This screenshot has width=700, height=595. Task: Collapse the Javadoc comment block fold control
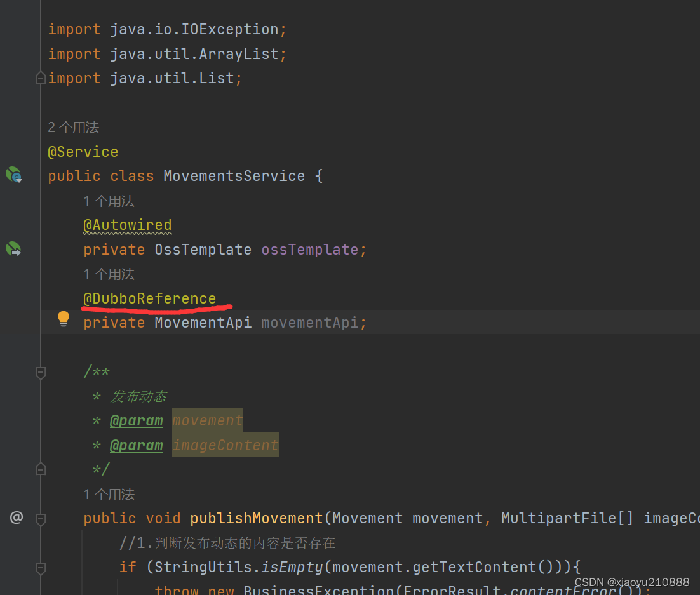[x=40, y=469]
